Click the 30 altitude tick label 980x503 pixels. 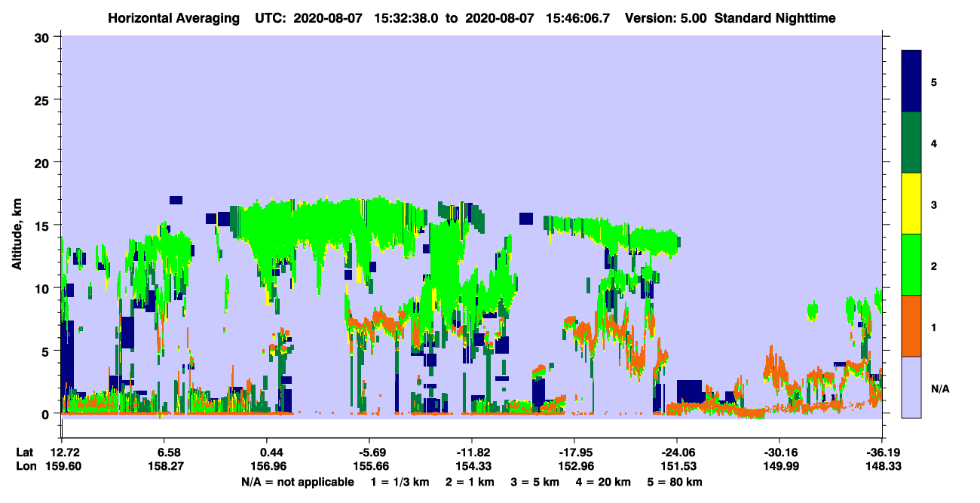(44, 37)
